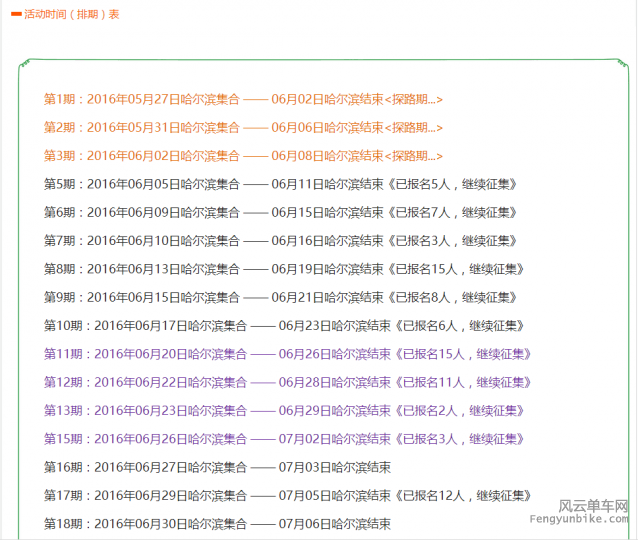Choose the 第18期 June 30 schedule line
Viewport: 638px width, 540px height.
pos(217,524)
